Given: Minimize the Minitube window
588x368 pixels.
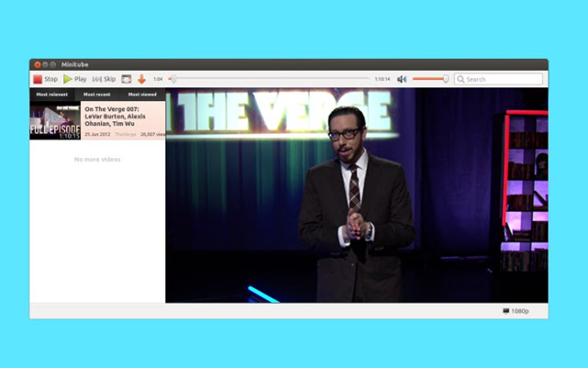Looking at the screenshot, I should click(44, 64).
